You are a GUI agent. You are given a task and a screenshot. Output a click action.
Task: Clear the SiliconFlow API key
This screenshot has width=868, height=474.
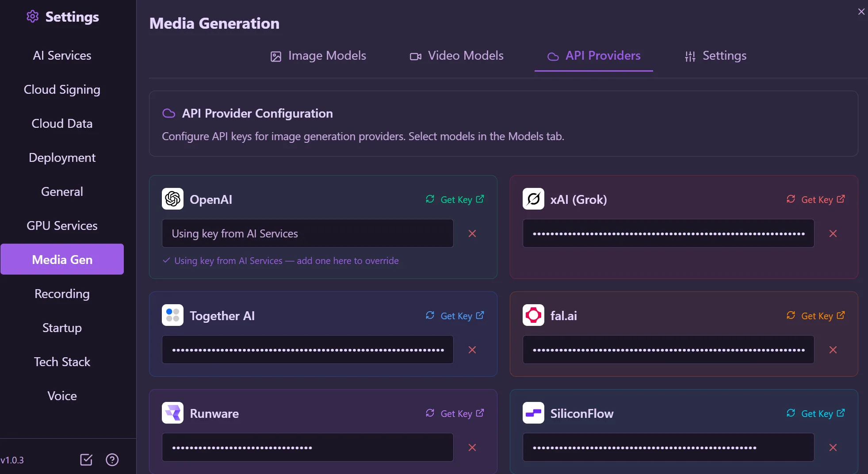(x=833, y=447)
